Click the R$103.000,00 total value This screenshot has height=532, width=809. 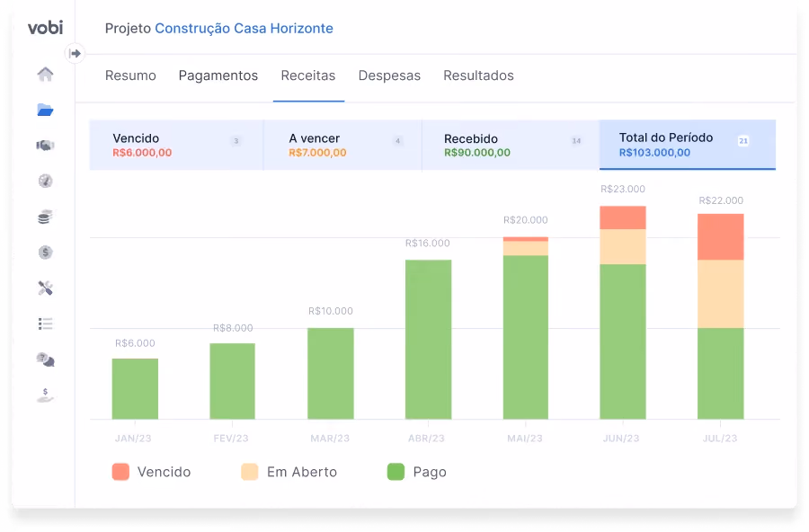click(x=654, y=152)
